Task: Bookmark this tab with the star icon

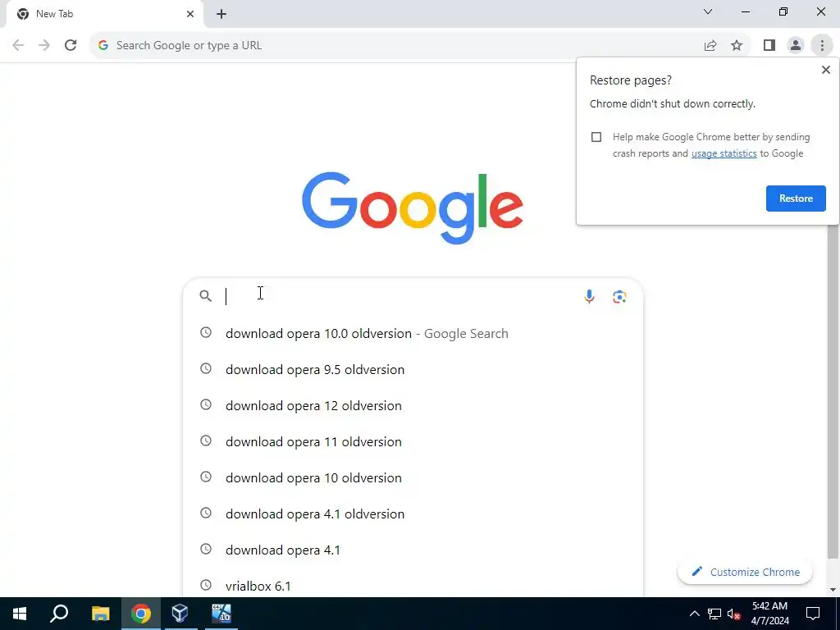Action: click(x=737, y=46)
